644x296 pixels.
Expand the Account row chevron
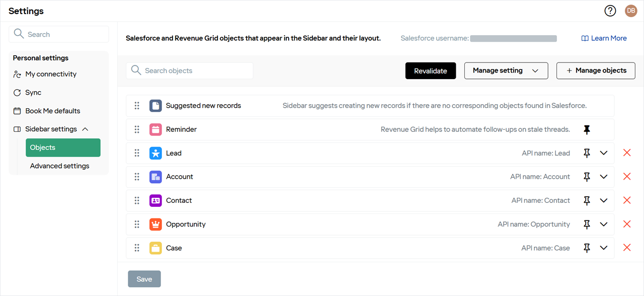click(604, 177)
